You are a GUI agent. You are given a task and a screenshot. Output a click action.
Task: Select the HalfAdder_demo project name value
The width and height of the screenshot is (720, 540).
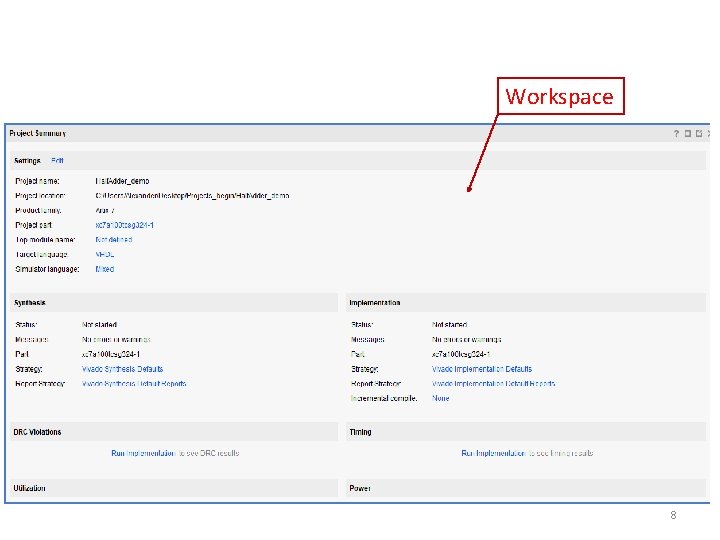(122, 181)
